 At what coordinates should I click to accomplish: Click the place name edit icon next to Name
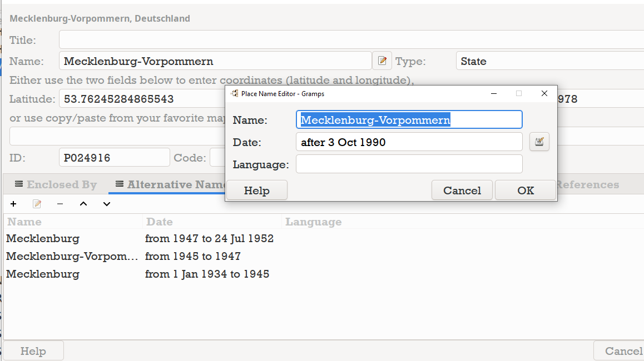pyautogui.click(x=382, y=61)
